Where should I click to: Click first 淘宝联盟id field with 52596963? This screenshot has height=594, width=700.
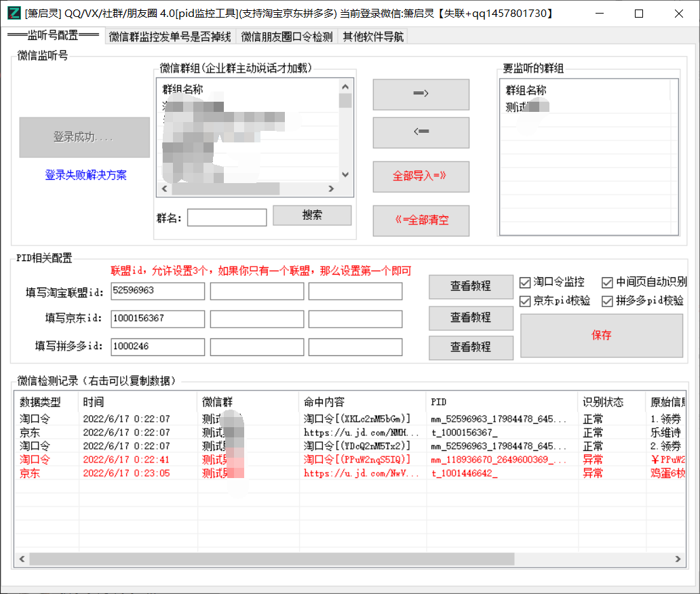pos(157,291)
